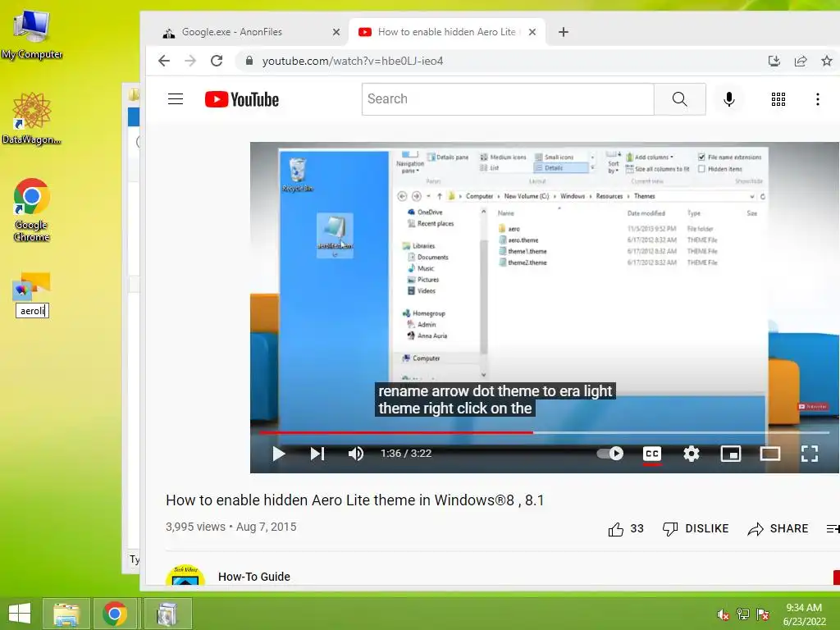
Task: Open File Explorer from taskbar
Action: click(66, 614)
